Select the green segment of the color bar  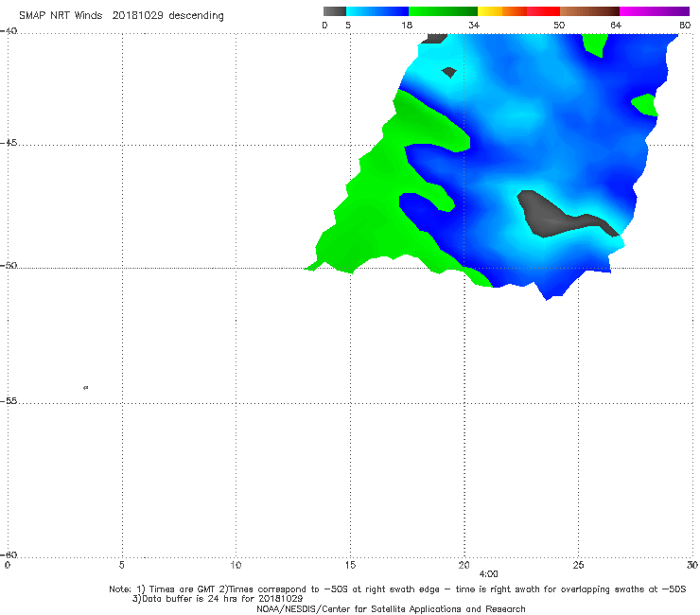443,11
